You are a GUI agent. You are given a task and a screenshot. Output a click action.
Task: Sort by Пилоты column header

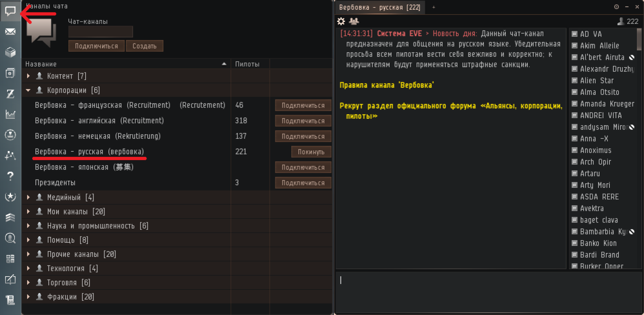click(247, 64)
